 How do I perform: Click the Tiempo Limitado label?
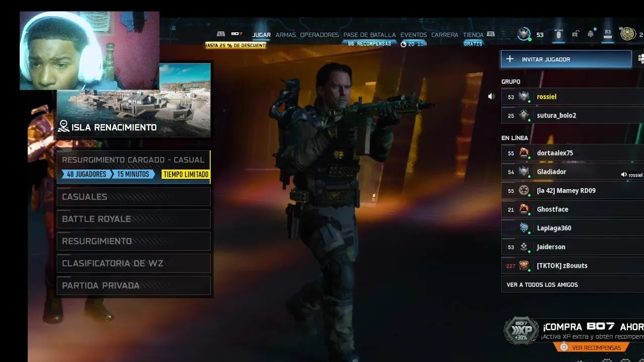tap(185, 174)
